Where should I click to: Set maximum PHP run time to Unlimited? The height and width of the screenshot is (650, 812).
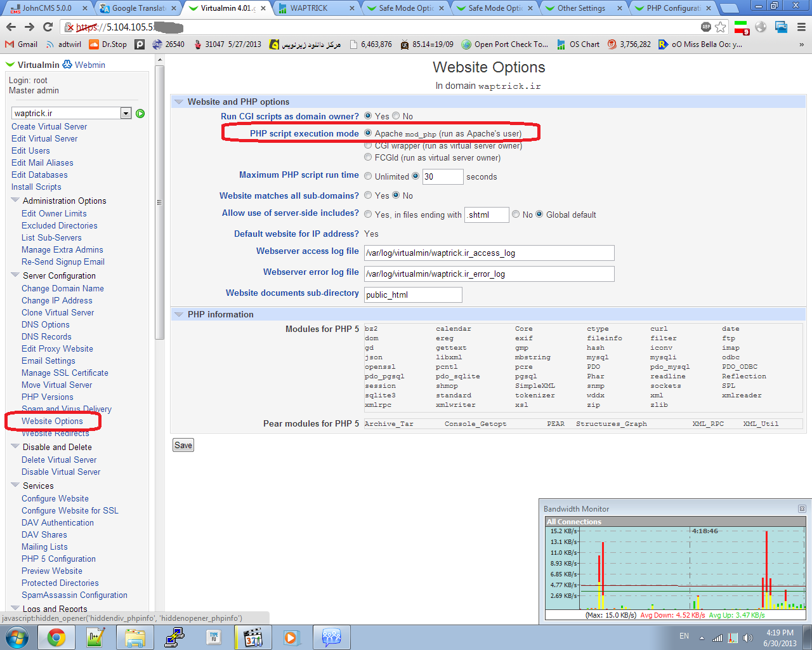click(368, 176)
